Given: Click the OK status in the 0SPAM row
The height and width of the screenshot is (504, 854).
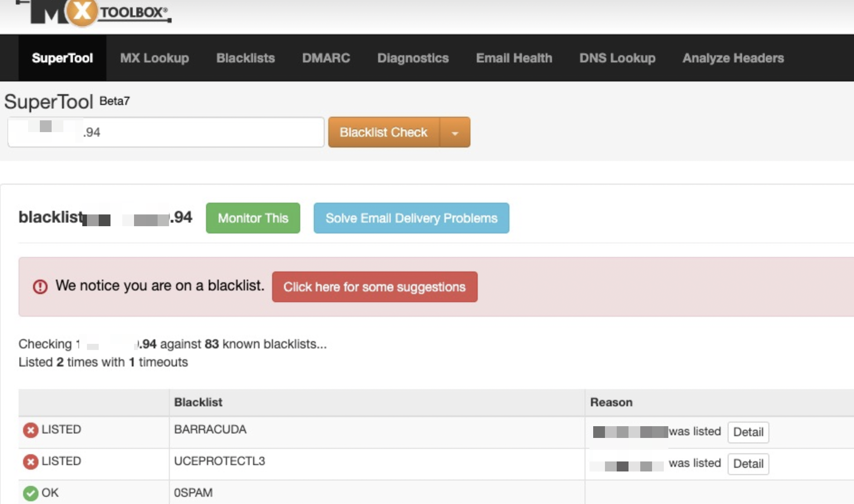Looking at the screenshot, I should click(50, 493).
